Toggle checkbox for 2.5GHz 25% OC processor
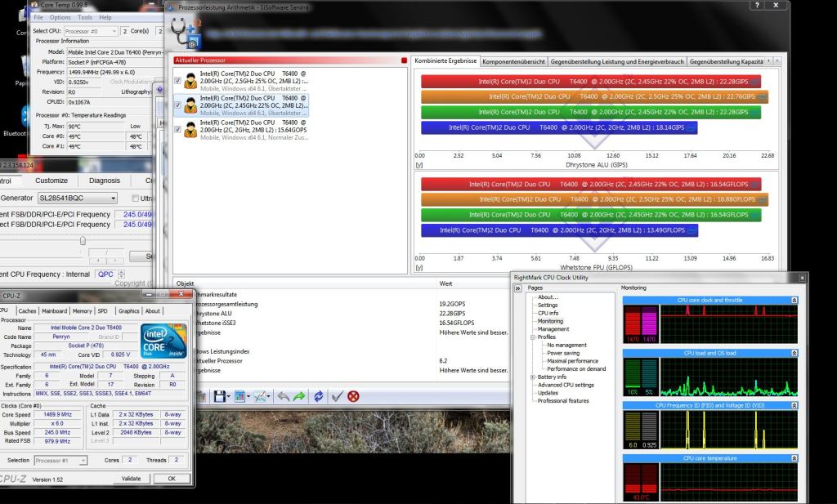This screenshot has width=837, height=504. coord(177,81)
